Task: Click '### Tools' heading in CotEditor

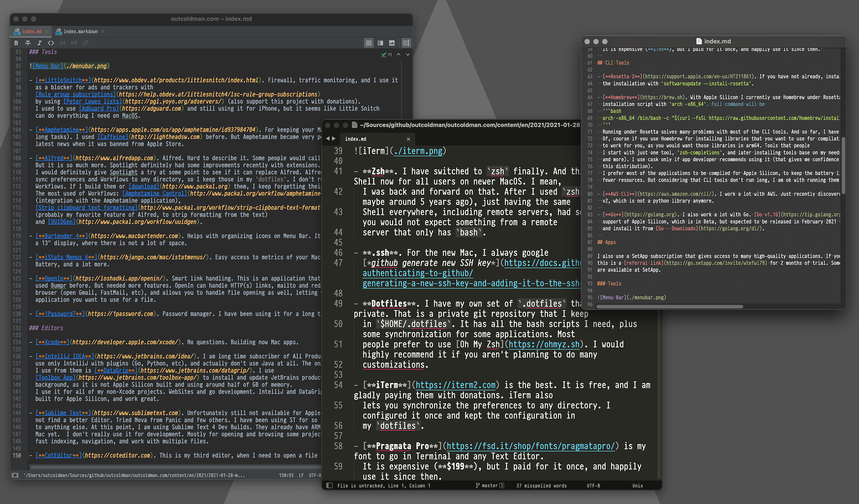Action: pos(609,284)
